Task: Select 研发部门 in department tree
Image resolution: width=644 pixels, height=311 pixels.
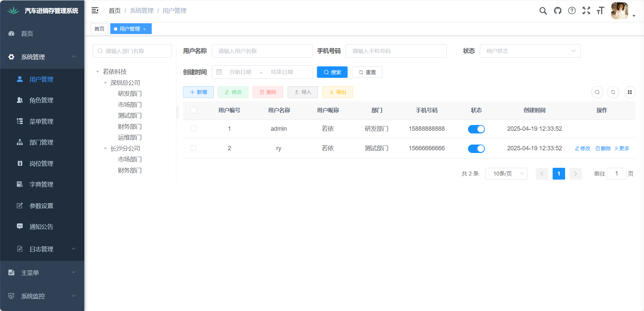Action: tap(130, 94)
